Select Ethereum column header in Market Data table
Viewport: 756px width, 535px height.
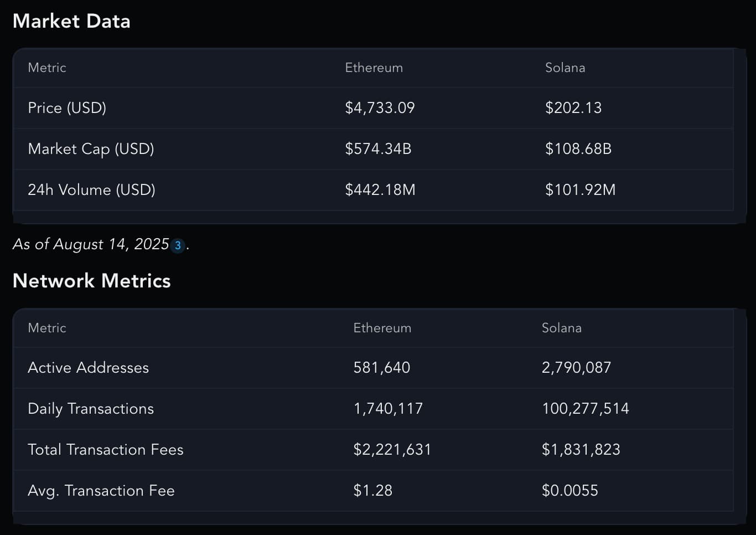(x=374, y=68)
